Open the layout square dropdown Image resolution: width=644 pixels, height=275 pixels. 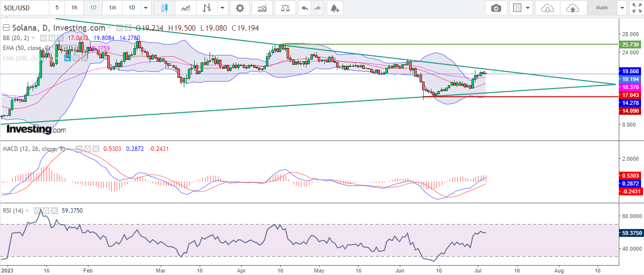pos(521,7)
